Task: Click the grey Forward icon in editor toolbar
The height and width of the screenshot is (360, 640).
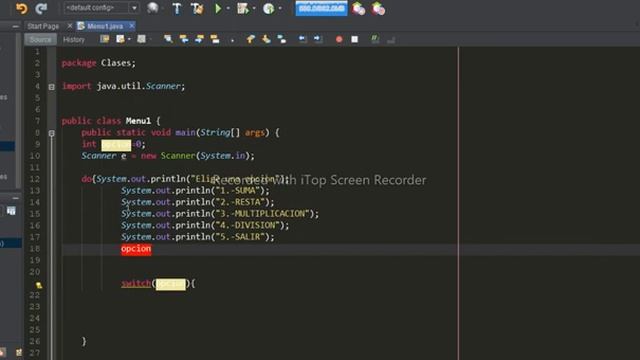Action: pos(141,39)
